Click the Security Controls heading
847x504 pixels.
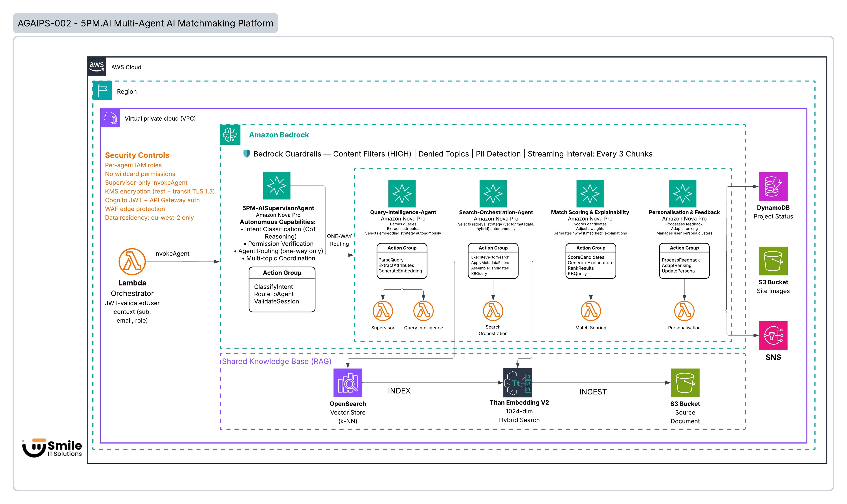pos(137,155)
